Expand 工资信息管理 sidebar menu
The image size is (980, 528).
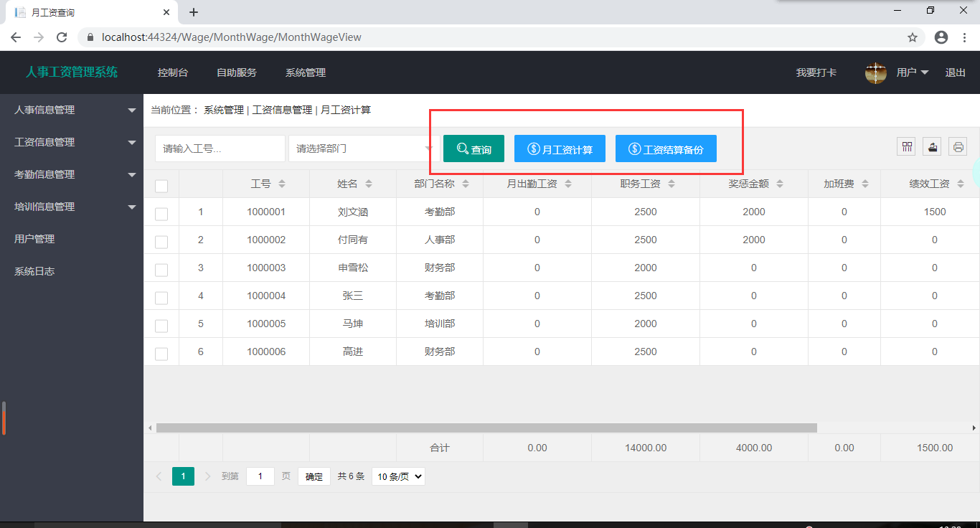pyautogui.click(x=72, y=142)
